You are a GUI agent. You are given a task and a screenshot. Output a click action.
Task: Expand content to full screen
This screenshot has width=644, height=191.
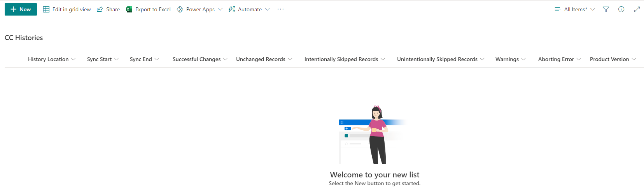(x=637, y=9)
